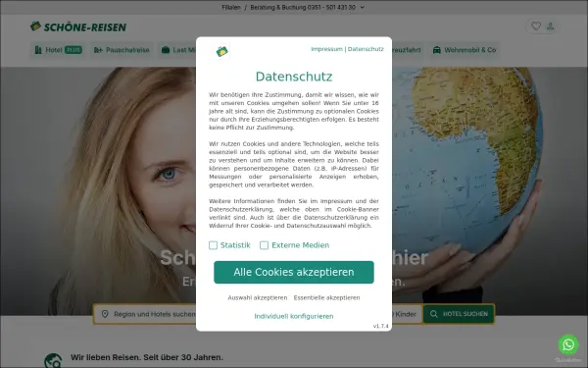This screenshot has height=368, width=588.
Task: Click the WhatsApp chat icon
Action: click(568, 344)
